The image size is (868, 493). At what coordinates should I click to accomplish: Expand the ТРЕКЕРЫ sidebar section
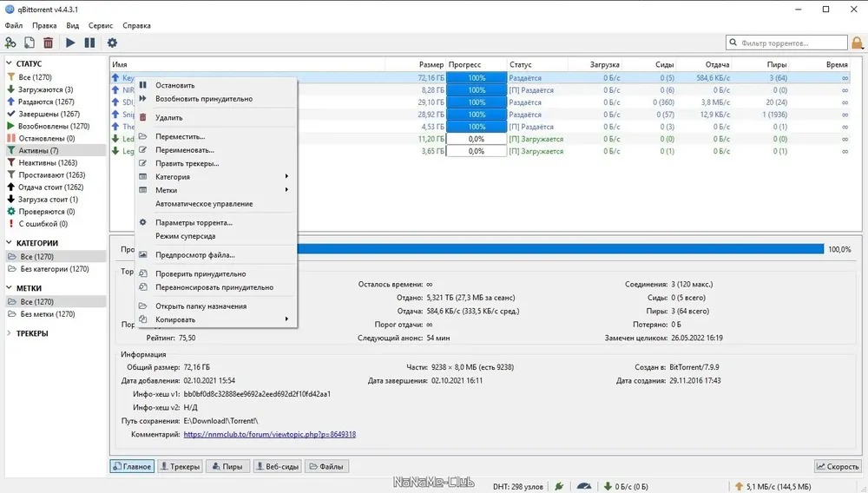[9, 333]
